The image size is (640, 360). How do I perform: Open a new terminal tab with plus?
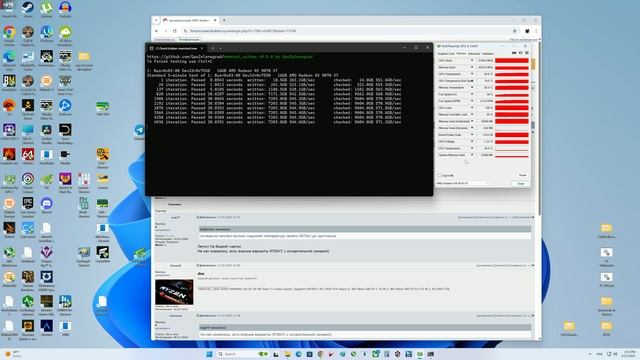(213, 48)
